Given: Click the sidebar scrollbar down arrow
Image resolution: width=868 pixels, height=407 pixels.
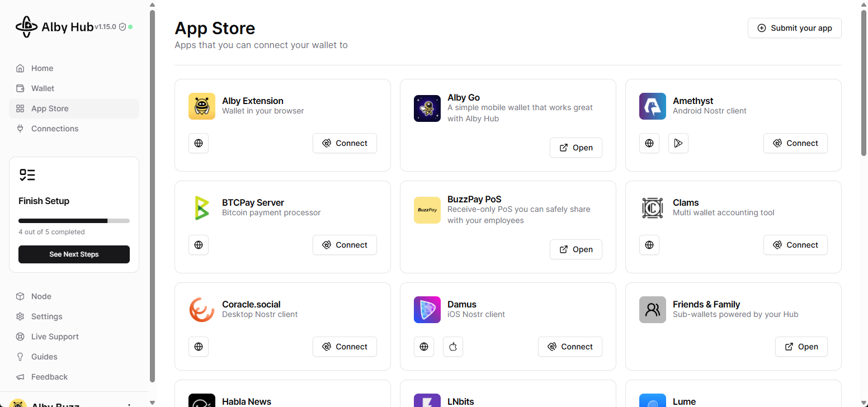Looking at the screenshot, I should tap(153, 403).
